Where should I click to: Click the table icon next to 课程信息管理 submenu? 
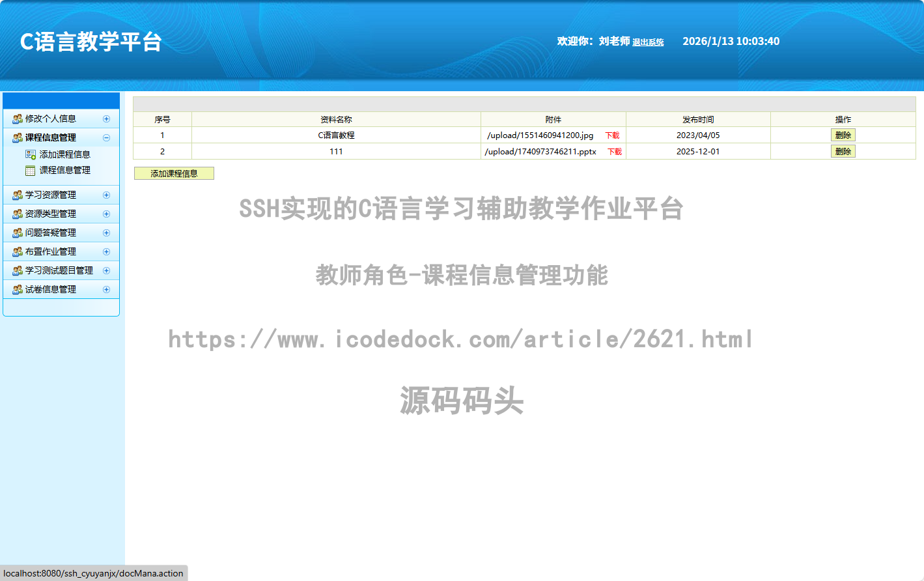pyautogui.click(x=31, y=171)
